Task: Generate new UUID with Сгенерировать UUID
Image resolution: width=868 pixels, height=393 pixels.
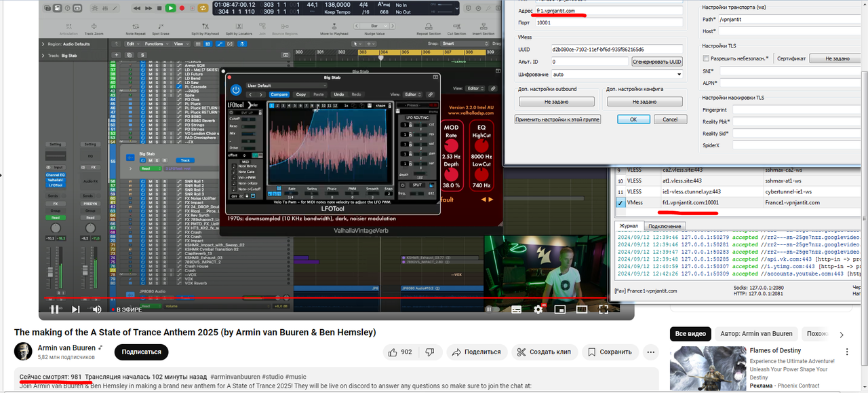Action: click(x=657, y=62)
